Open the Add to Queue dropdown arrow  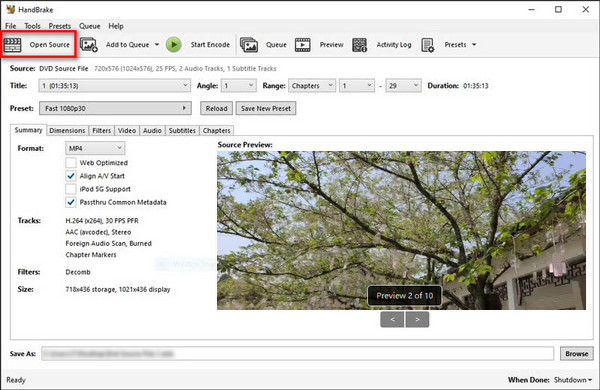pyautogui.click(x=157, y=45)
